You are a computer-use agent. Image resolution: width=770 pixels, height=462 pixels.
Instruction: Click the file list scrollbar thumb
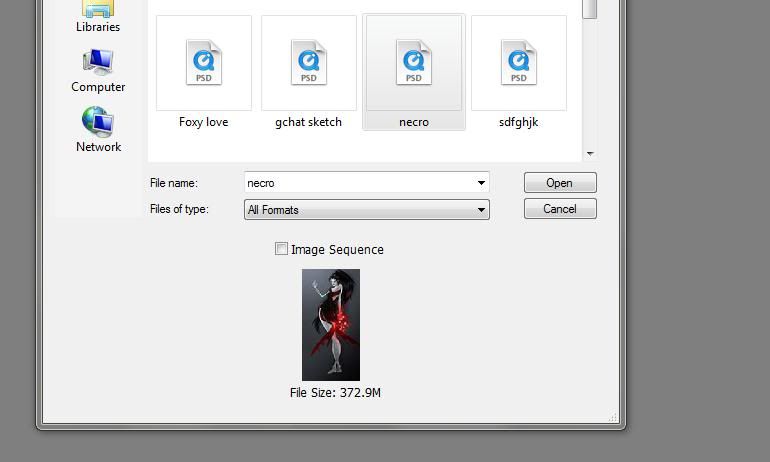(590, 9)
